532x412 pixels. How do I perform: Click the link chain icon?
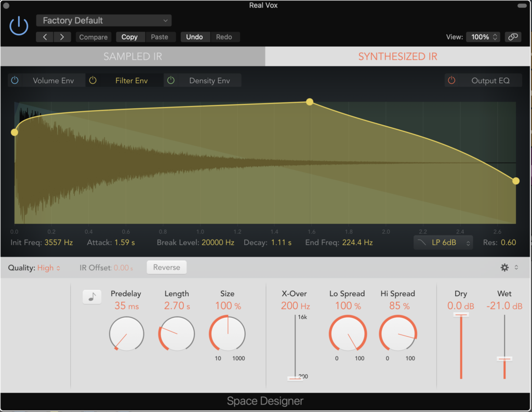(x=513, y=37)
